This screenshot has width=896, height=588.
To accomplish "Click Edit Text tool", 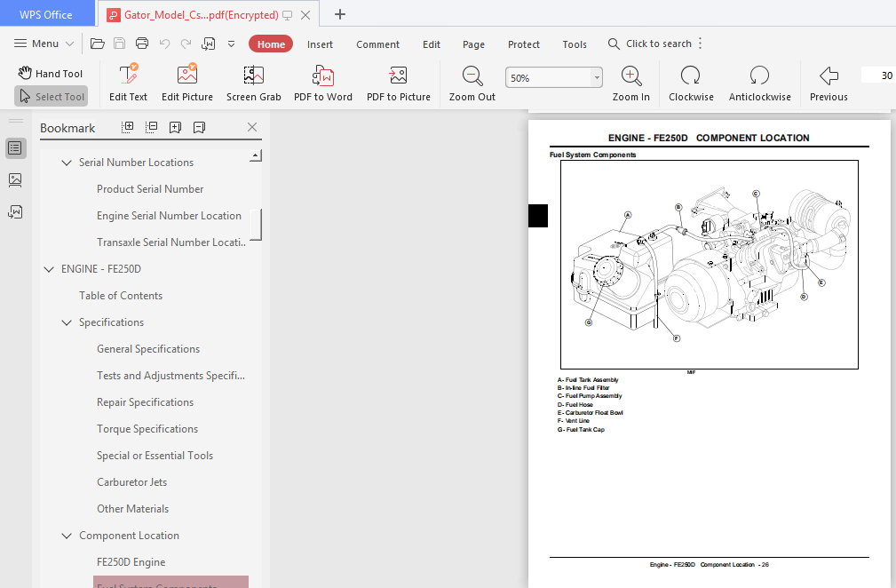I will [128, 83].
